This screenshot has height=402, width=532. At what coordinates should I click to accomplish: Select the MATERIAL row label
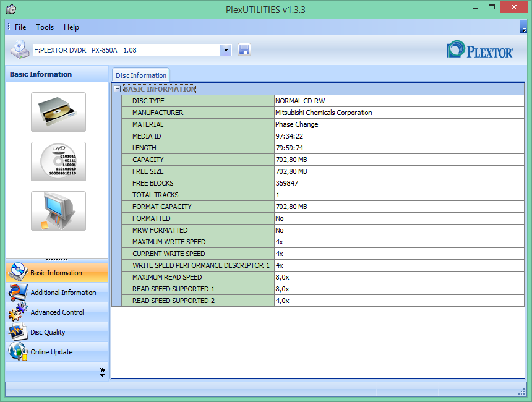coord(148,124)
